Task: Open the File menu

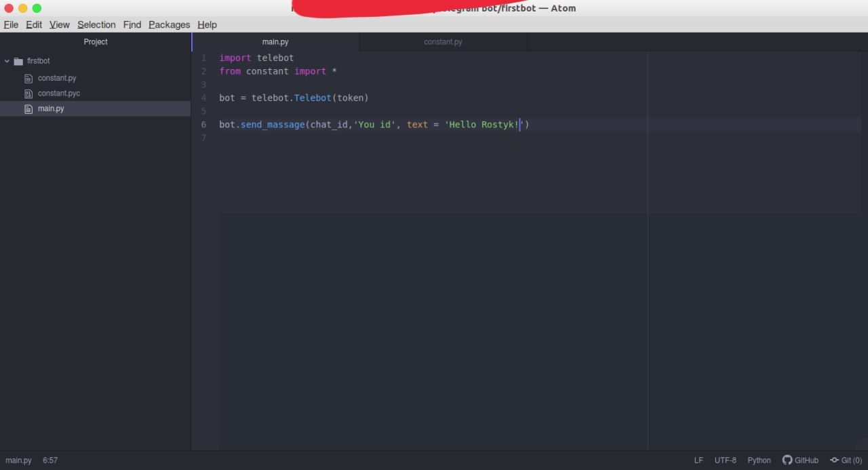Action: tap(11, 24)
